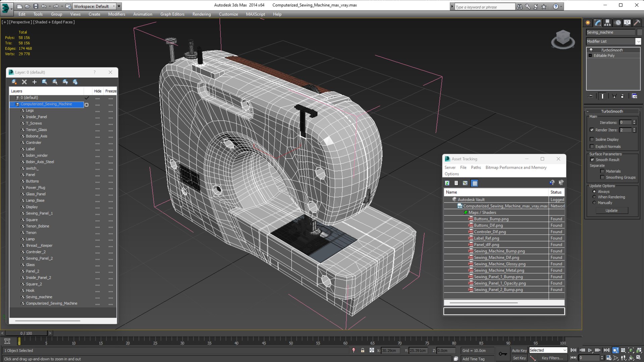
Task: Click the Save File floppy icon
Action: click(x=36, y=6)
